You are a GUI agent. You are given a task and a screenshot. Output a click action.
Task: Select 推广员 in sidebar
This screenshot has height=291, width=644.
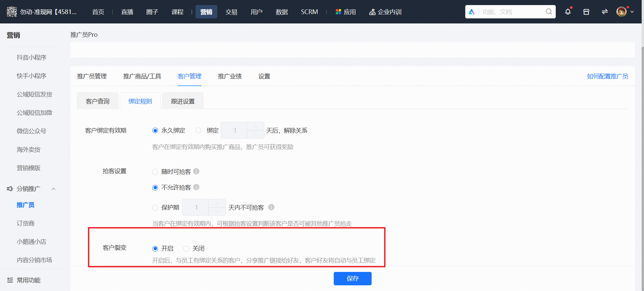(x=25, y=205)
